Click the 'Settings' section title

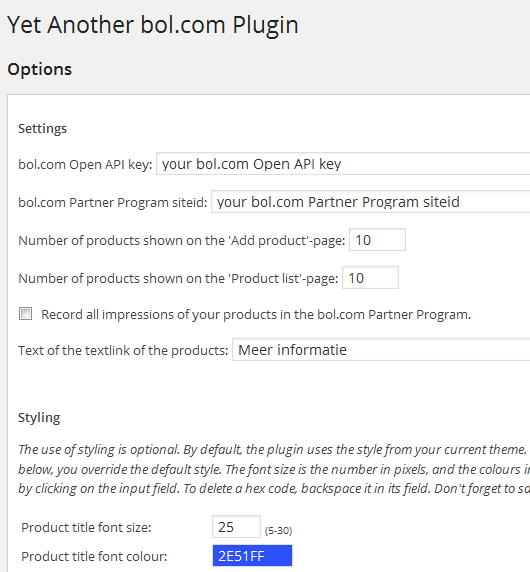43,128
